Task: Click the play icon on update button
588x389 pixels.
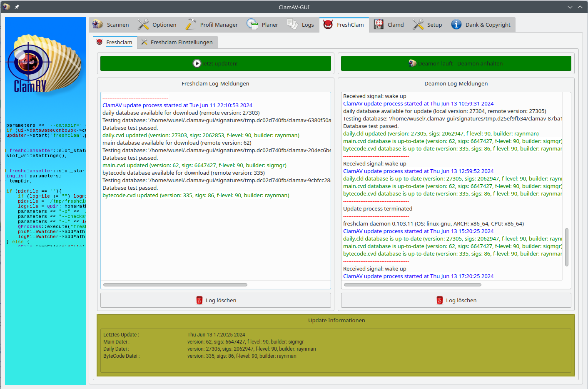Action: click(197, 63)
